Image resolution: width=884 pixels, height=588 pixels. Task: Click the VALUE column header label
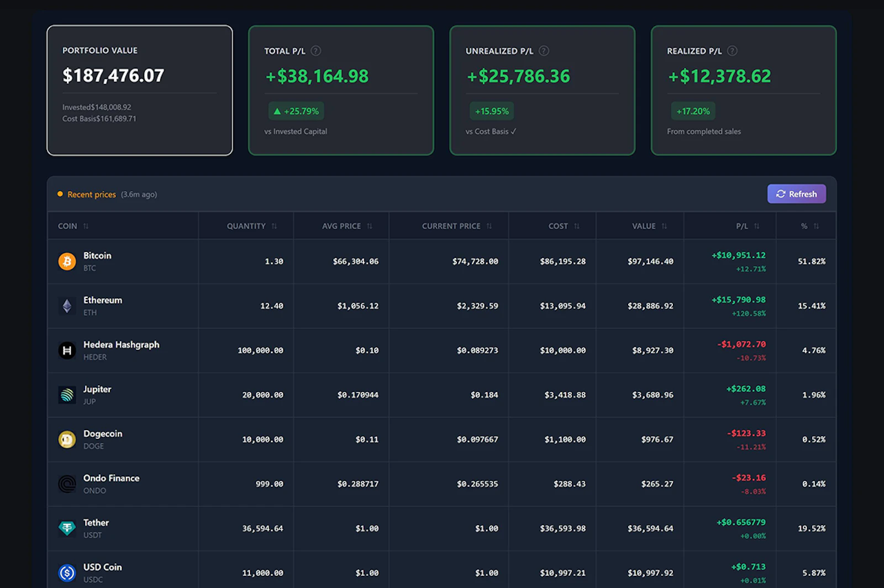644,226
